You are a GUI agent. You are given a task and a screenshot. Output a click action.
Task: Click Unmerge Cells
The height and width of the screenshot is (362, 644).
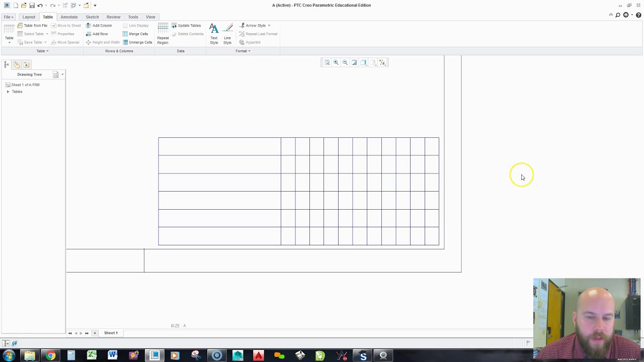137,42
